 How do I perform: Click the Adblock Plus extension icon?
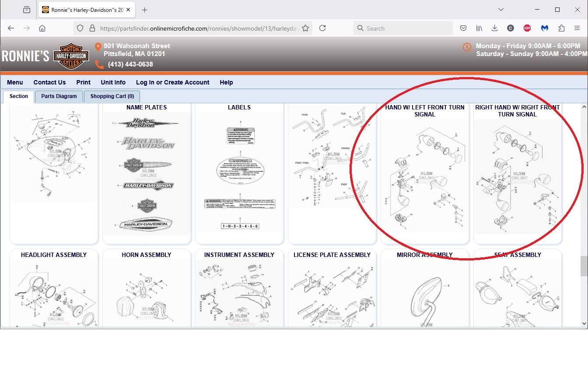pos(527,28)
